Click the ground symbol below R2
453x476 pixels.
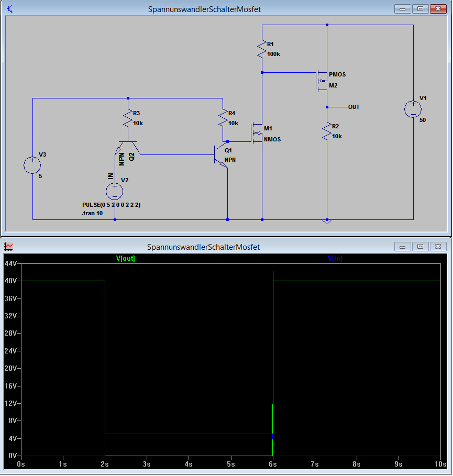tap(327, 222)
